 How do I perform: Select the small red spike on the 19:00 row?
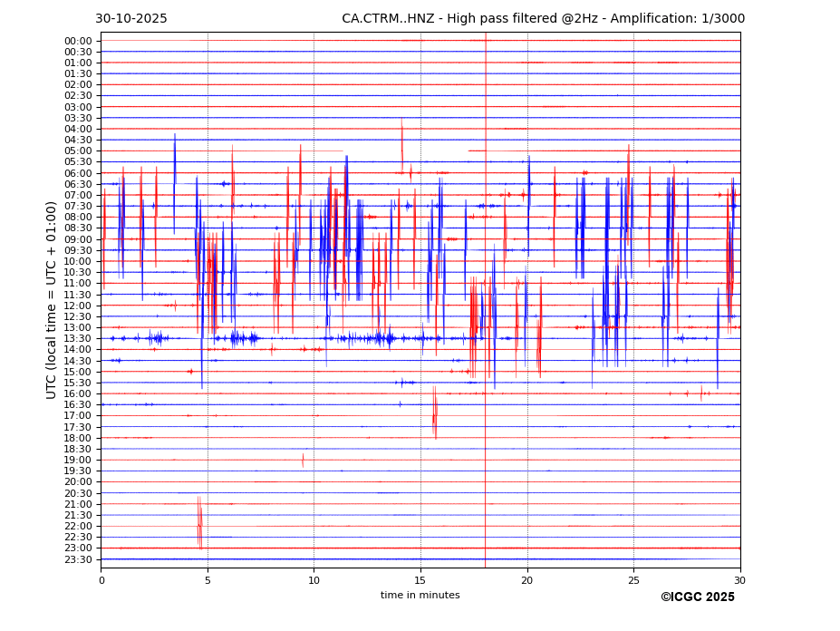click(x=303, y=460)
